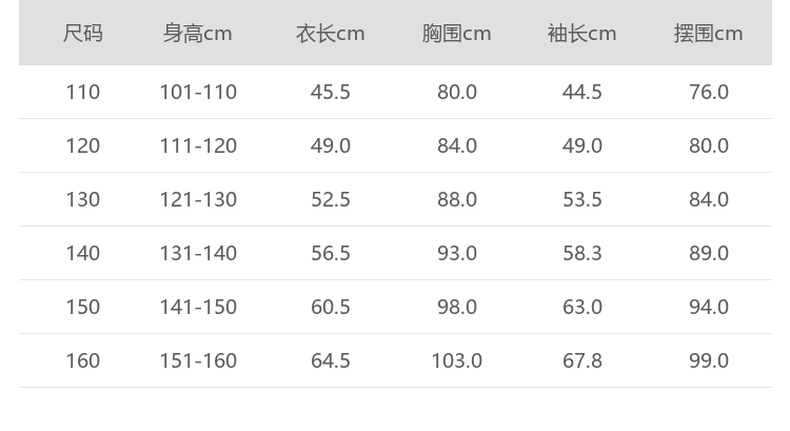Click the 103.0 chest value

(456, 361)
